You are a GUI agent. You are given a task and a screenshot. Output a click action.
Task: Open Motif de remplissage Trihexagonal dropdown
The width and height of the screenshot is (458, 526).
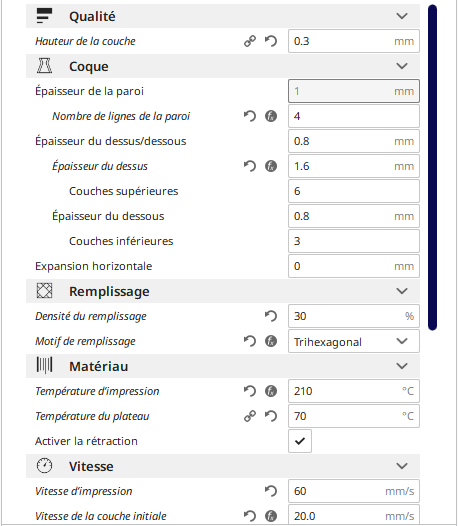pos(354,341)
